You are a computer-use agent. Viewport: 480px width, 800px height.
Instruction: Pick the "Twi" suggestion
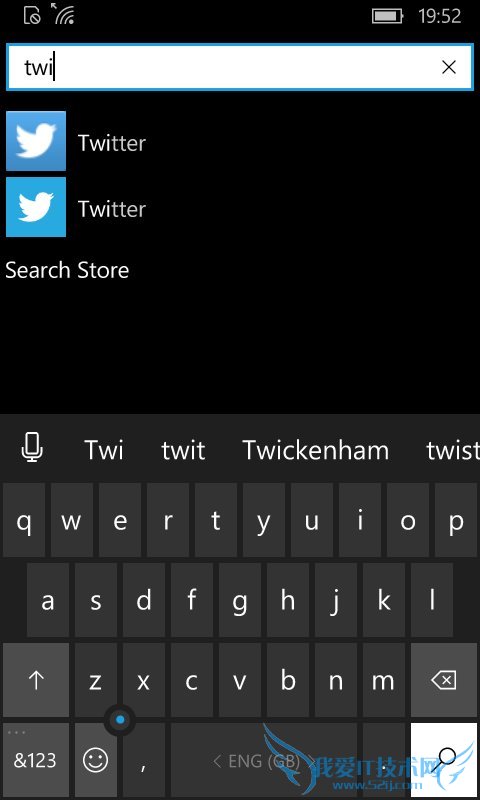pyautogui.click(x=104, y=450)
